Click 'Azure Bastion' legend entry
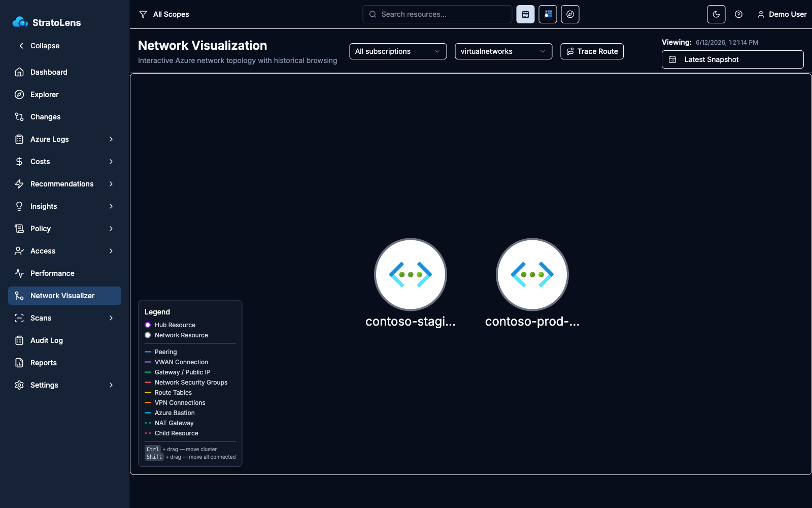Image resolution: width=812 pixels, height=508 pixels. 175,413
